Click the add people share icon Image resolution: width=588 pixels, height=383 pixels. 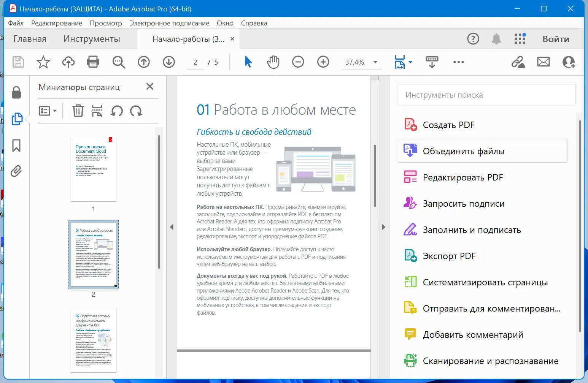pos(569,62)
